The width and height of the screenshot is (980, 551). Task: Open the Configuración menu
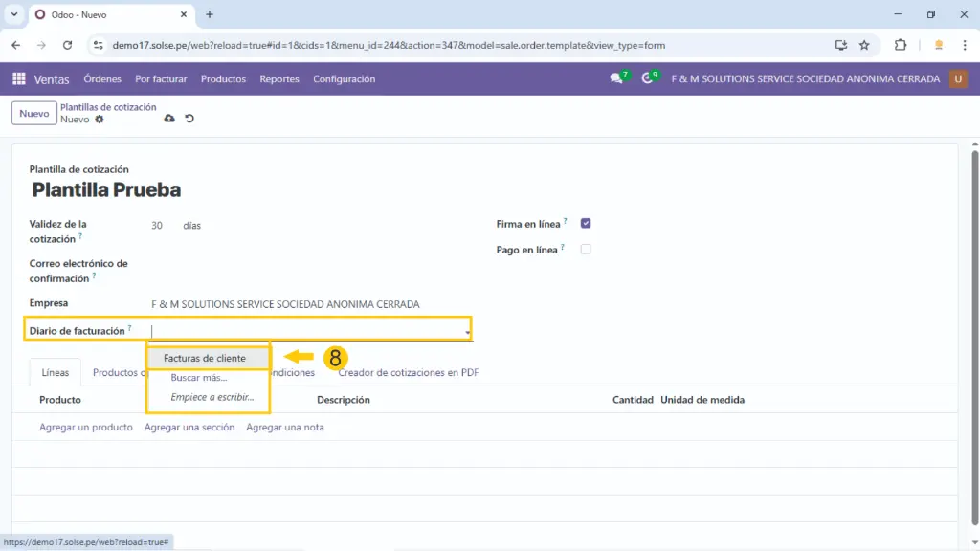(344, 79)
